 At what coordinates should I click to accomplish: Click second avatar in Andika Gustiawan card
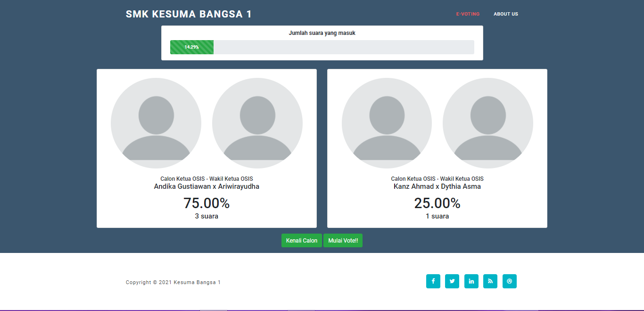(257, 123)
